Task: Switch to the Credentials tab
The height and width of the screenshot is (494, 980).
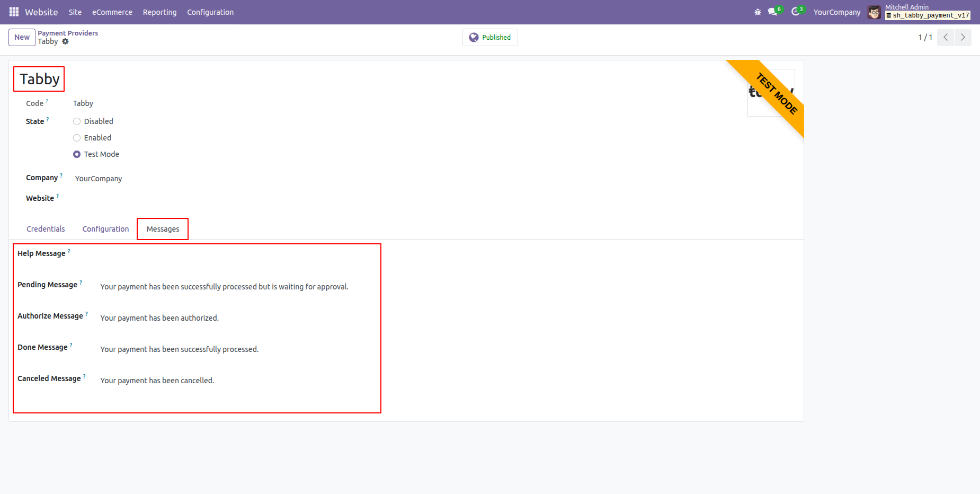Action: click(x=46, y=229)
